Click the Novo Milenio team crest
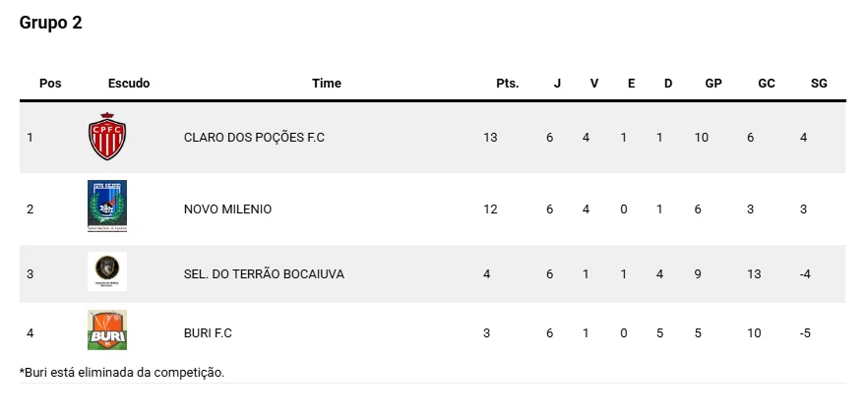Screen dimensions: 868x418 [107, 206]
